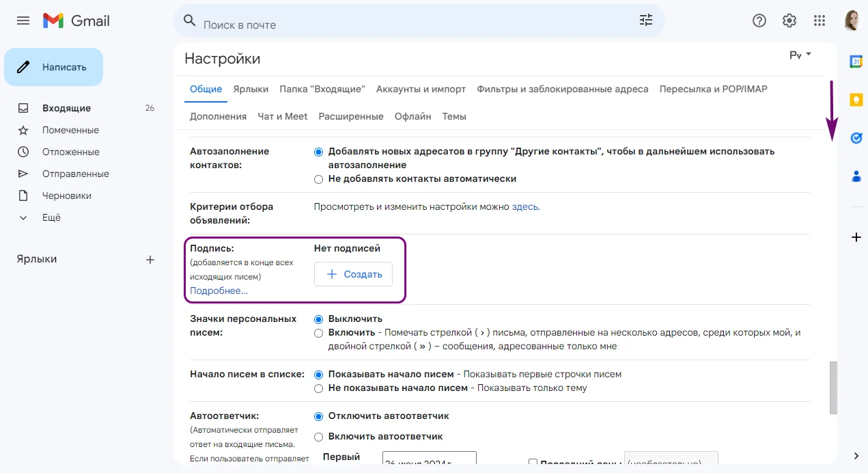Viewport: 868px width, 473px height.
Task: Click the Inbox tray icon
Action: [x=23, y=108]
